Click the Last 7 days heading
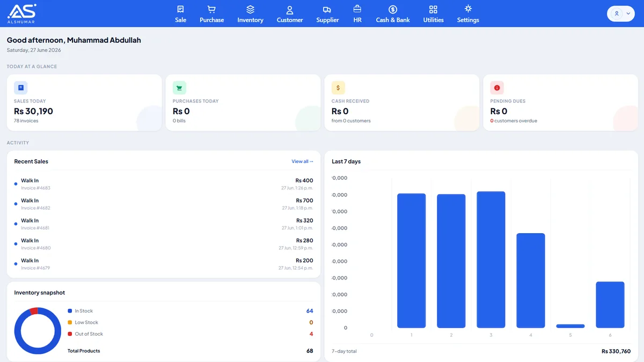The width and height of the screenshot is (644, 362). [346, 161]
